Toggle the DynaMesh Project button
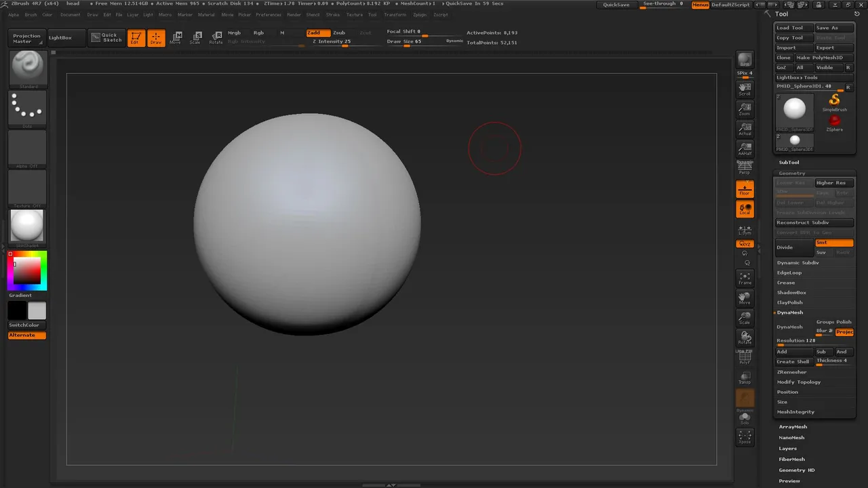 [x=844, y=332]
